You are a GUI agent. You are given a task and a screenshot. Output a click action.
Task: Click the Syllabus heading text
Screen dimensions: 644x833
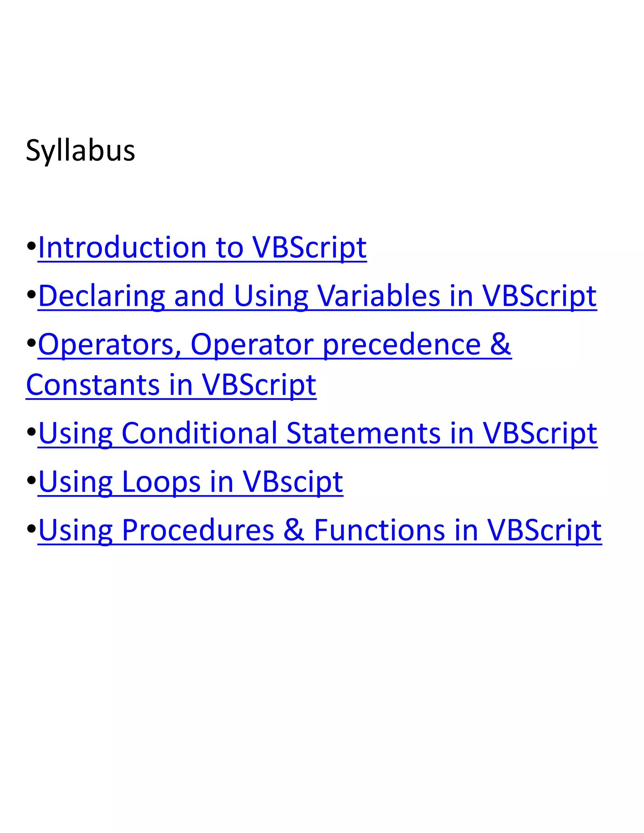[x=80, y=151]
